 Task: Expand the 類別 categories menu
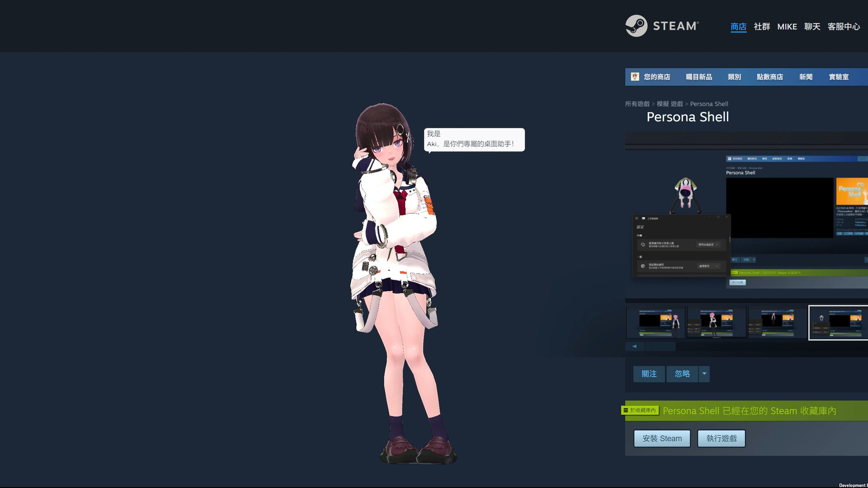pyautogui.click(x=734, y=77)
